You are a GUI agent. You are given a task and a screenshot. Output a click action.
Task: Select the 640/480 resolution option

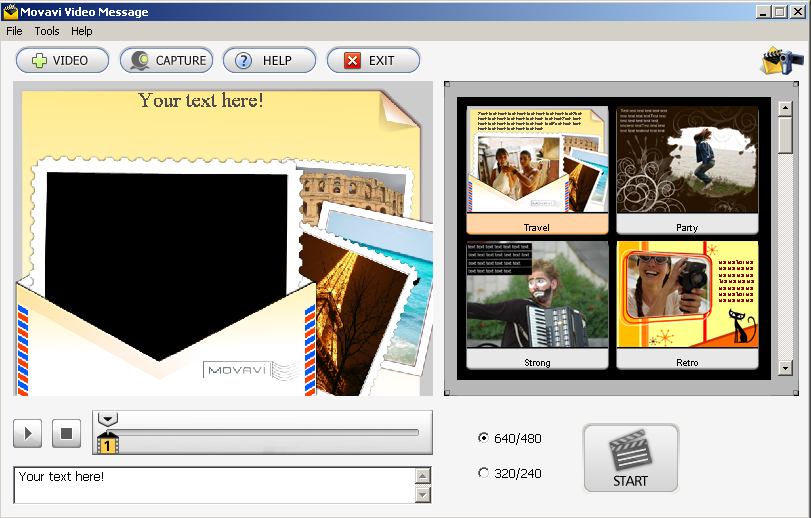pos(510,438)
